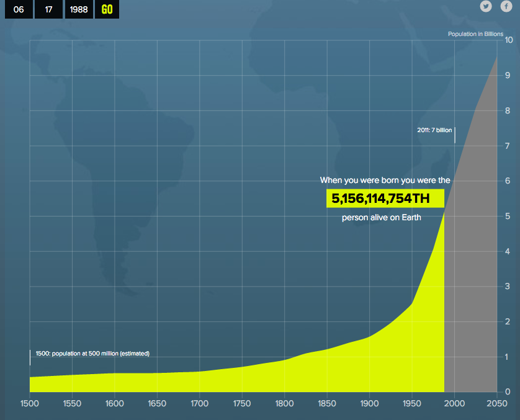Screen dimensions: 520x420
Task: Click the 6 y-axis label
Action: (508, 181)
